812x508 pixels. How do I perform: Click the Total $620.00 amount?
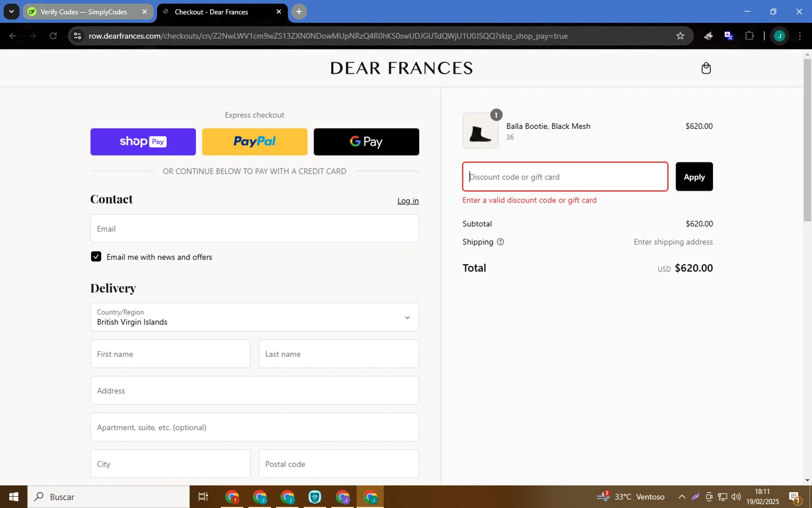(693, 268)
